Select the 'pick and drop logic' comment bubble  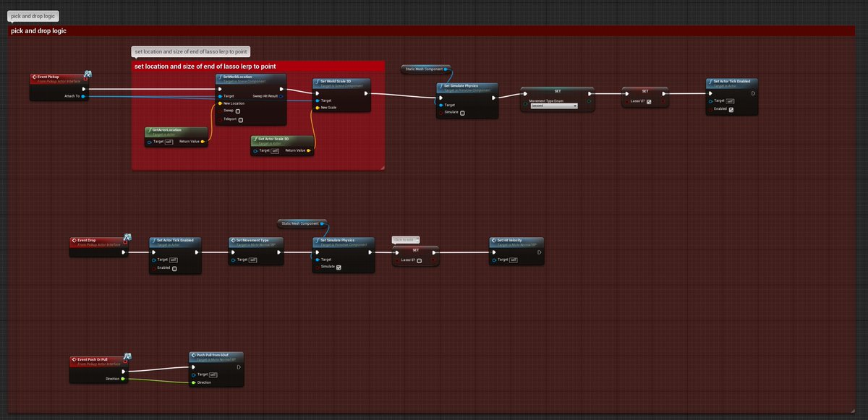click(x=33, y=15)
